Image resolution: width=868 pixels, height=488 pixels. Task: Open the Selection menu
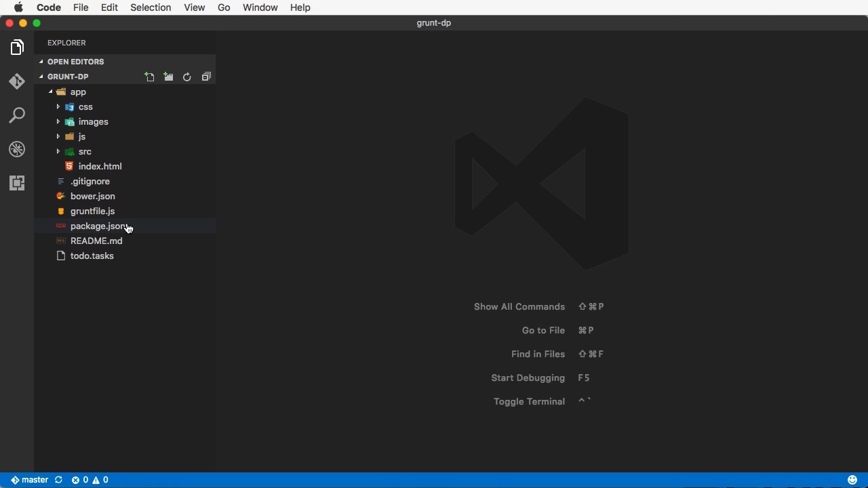pos(151,7)
